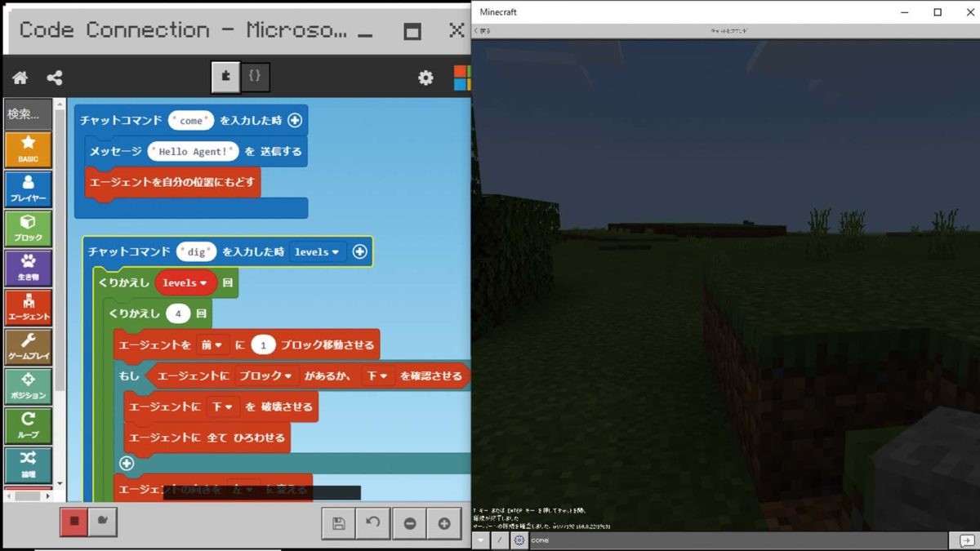Image resolution: width=980 pixels, height=551 pixels.
Task: Switch to JavaScript {} editor view
Action: click(x=255, y=77)
